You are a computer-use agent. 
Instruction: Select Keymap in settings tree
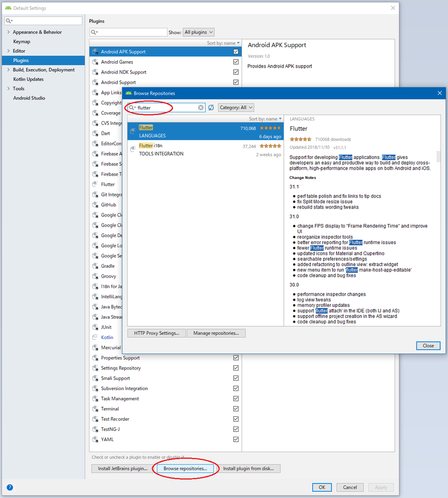(x=21, y=42)
